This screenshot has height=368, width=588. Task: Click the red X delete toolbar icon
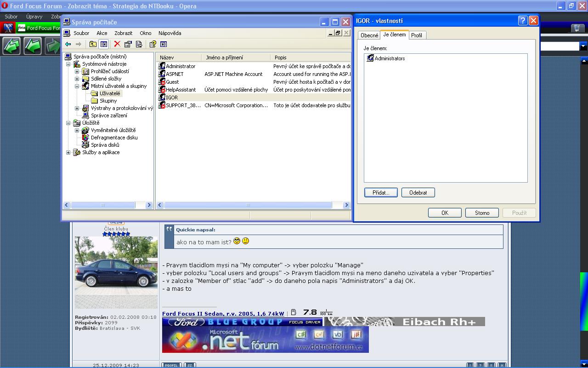pos(117,44)
